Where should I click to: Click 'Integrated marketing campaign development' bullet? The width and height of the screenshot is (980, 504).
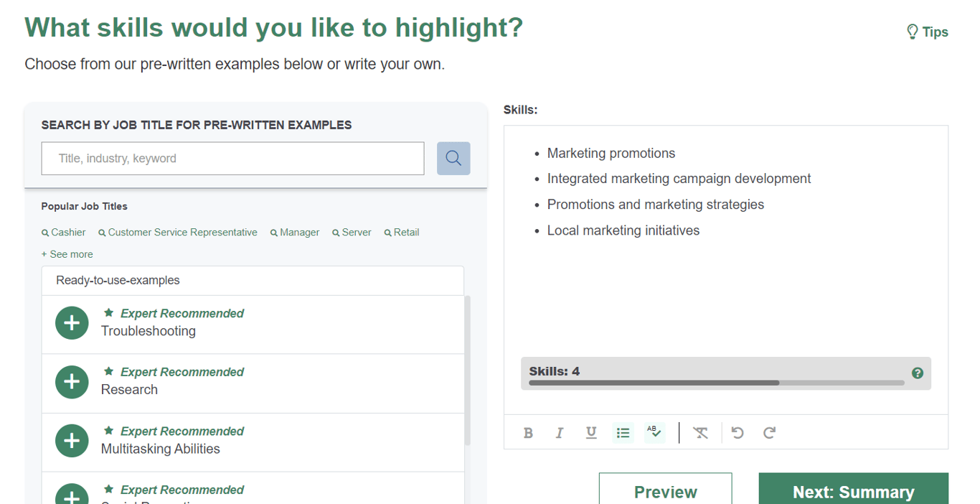[x=679, y=179]
